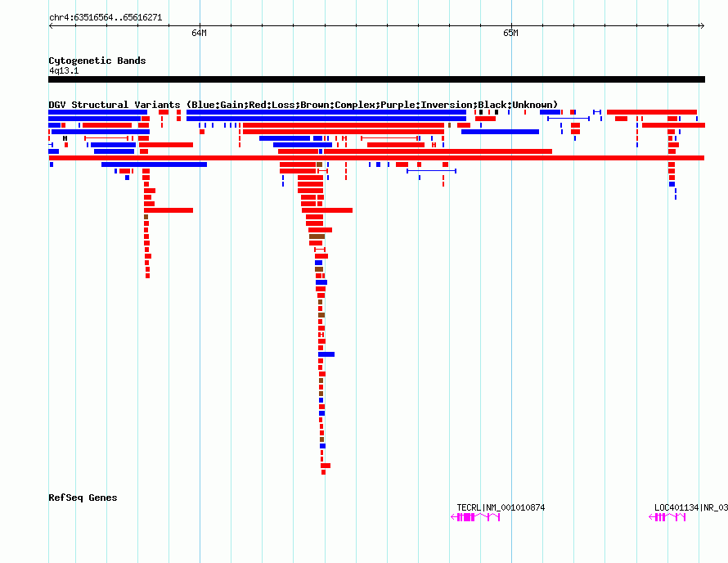Viewport: 728px width, 563px height.
Task: Click the widest brown complex variant bar
Action: [x=317, y=236]
